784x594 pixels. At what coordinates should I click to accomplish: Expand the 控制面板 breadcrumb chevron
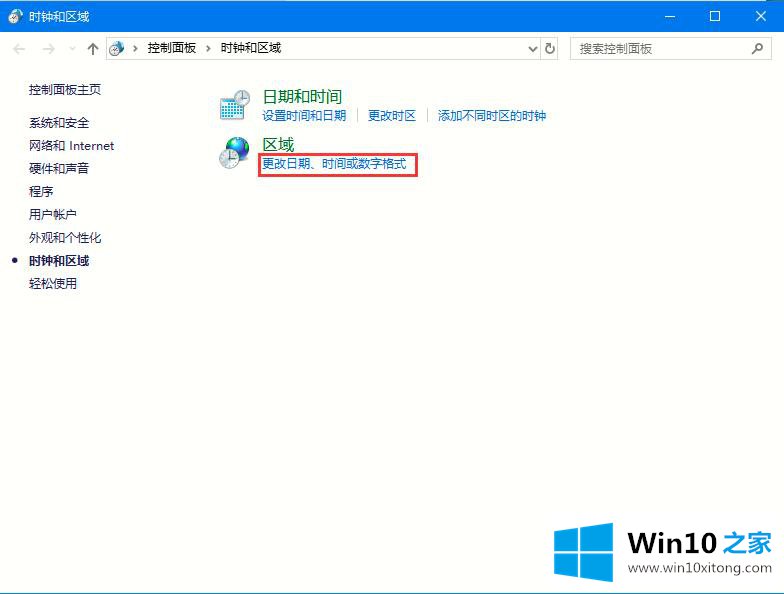209,48
